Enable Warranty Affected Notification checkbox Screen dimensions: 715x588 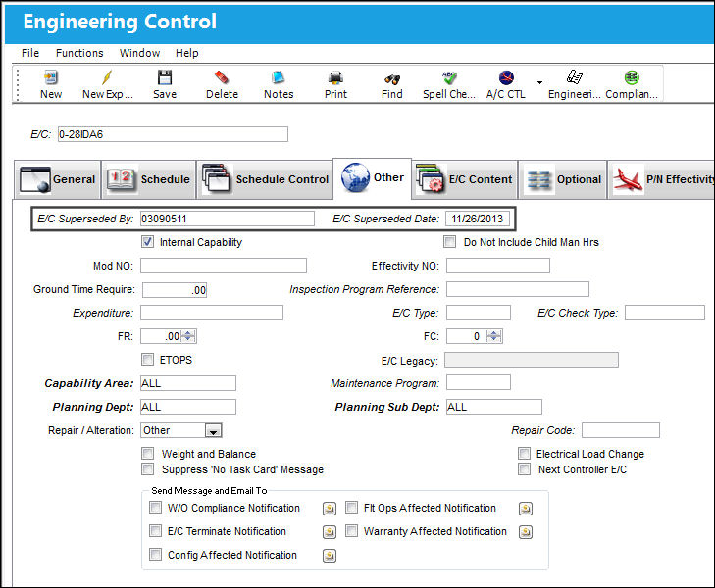point(351,530)
